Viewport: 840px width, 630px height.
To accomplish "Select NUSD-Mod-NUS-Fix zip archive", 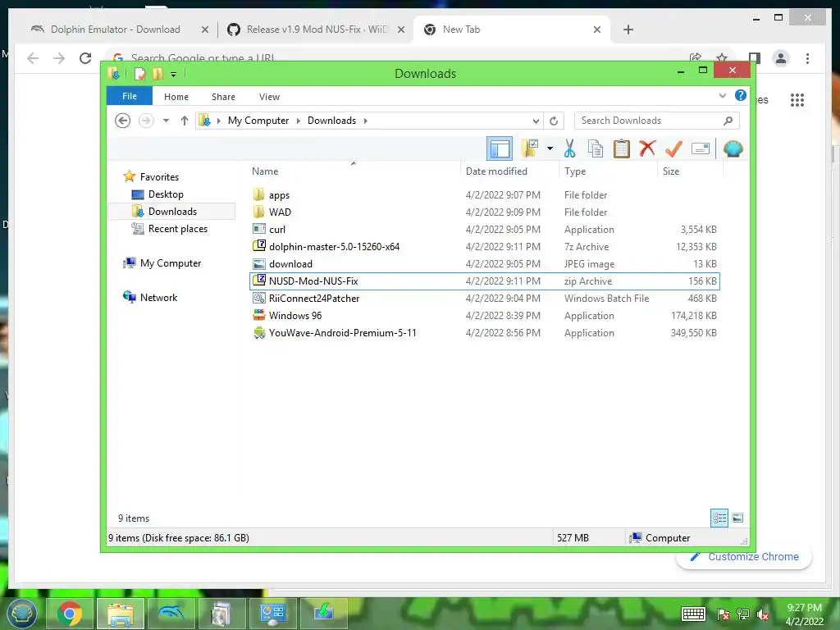I will [484, 281].
